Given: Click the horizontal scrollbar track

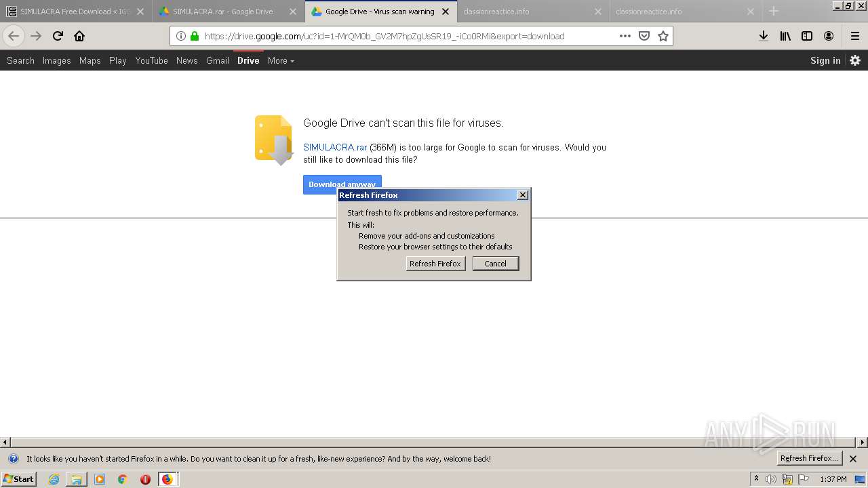Looking at the screenshot, I should click(x=434, y=443).
